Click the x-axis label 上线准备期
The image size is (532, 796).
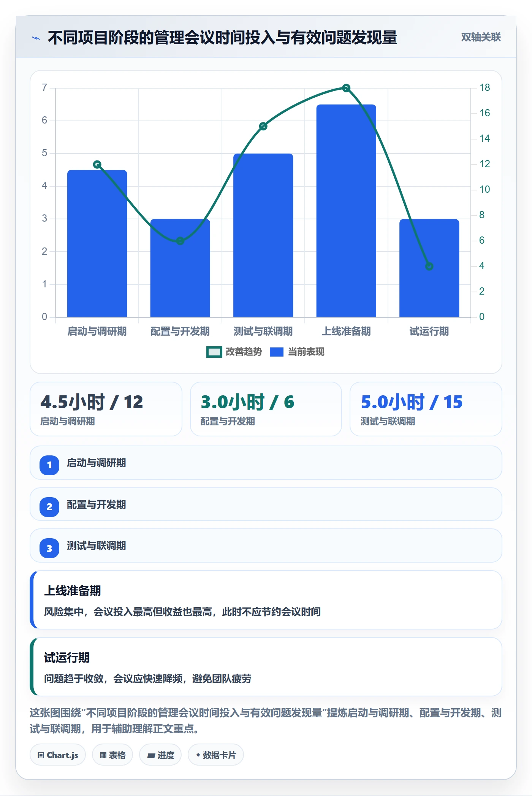point(346,331)
